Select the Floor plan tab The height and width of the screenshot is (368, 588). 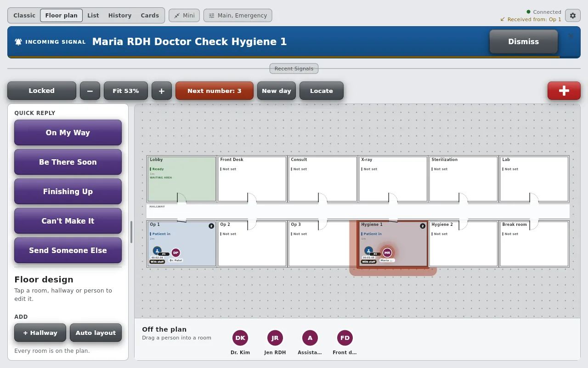pyautogui.click(x=61, y=15)
